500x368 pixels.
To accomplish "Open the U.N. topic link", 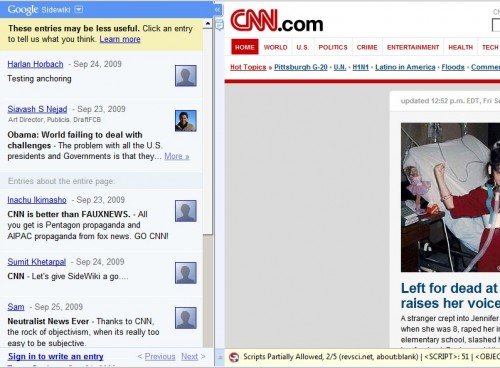I will point(340,67).
